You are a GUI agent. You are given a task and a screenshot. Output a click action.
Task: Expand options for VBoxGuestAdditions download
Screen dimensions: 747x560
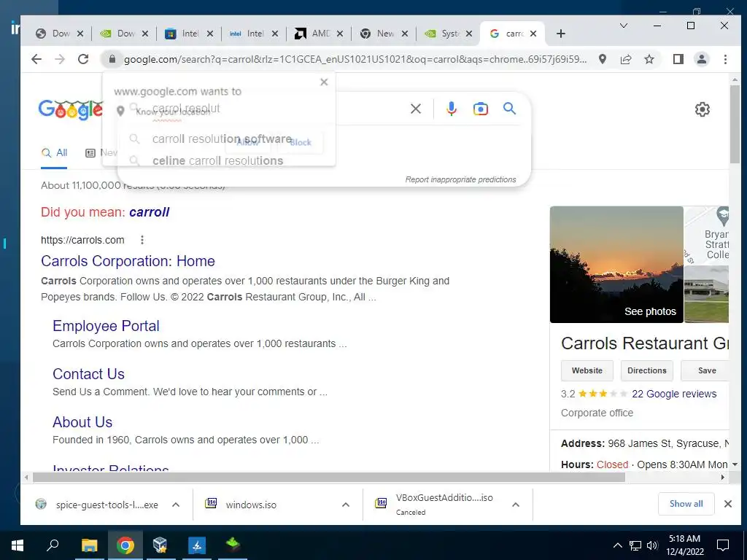pos(516,505)
